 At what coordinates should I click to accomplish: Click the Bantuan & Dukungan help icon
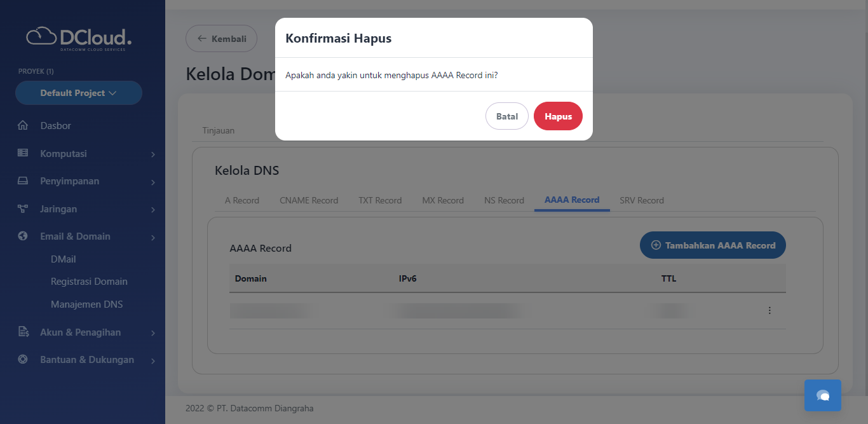point(24,359)
